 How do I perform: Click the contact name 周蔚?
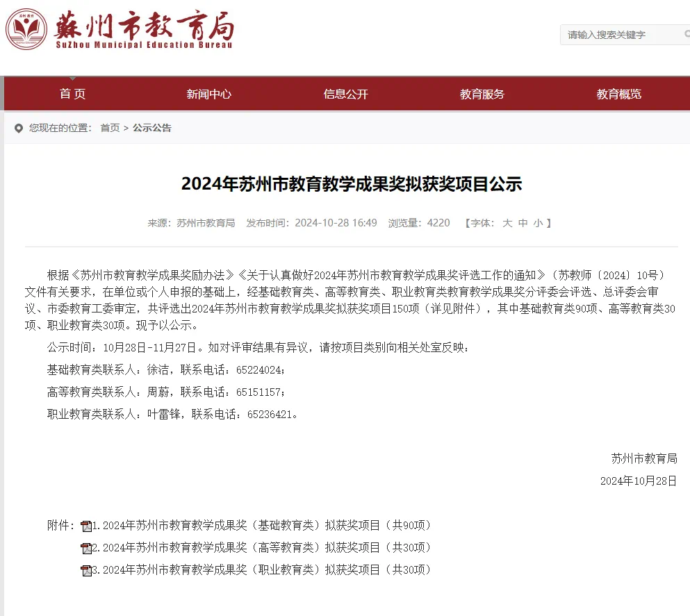(x=158, y=392)
